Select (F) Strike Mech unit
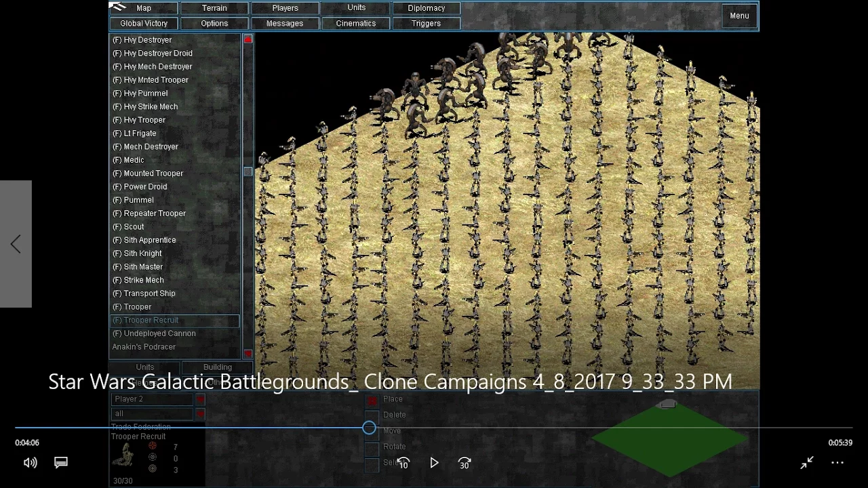The width and height of the screenshot is (868, 488). pyautogui.click(x=175, y=280)
